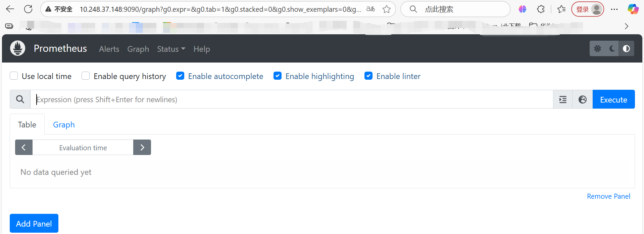The height and width of the screenshot is (234, 644).
Task: Click the magnifier icon in expression bar
Action: pos(20,99)
